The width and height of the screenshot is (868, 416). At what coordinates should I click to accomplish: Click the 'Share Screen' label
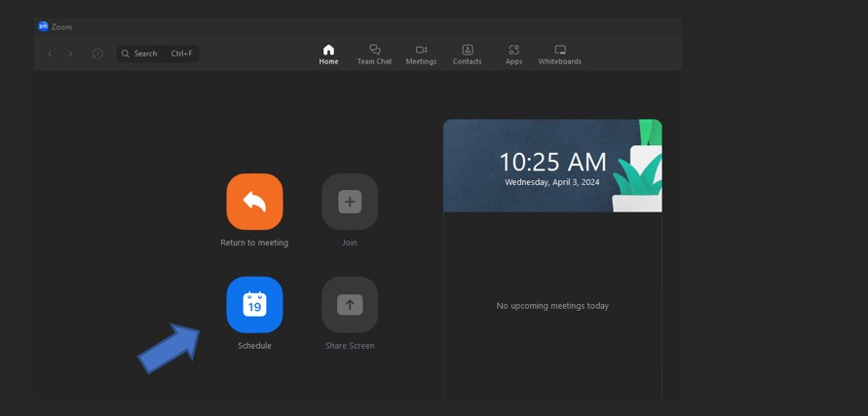point(350,346)
